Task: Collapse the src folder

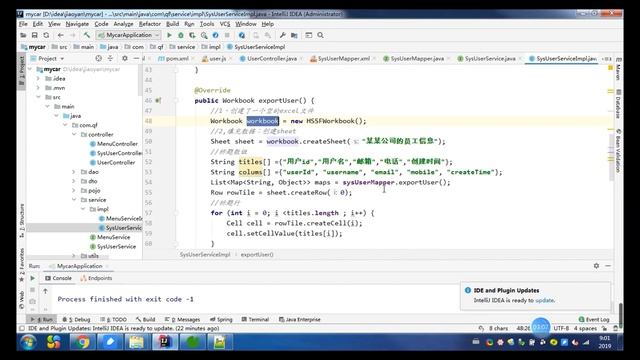Action: [x=38, y=97]
